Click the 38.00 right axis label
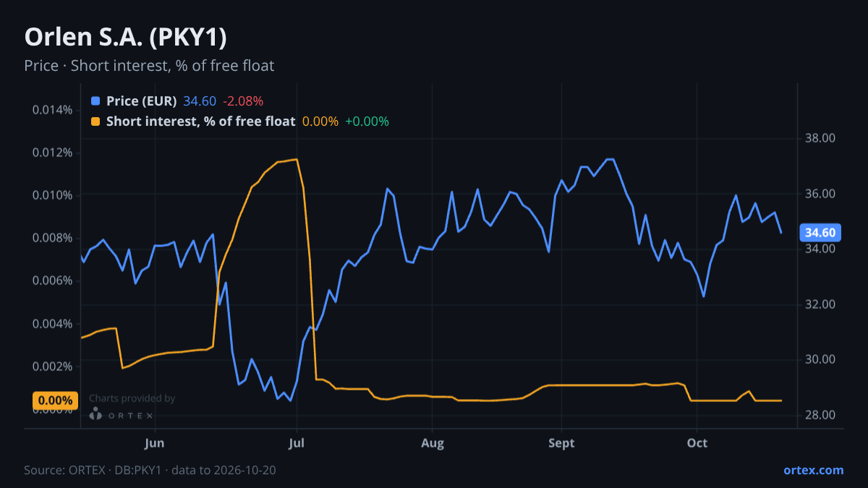868x488 pixels. pyautogui.click(x=820, y=139)
